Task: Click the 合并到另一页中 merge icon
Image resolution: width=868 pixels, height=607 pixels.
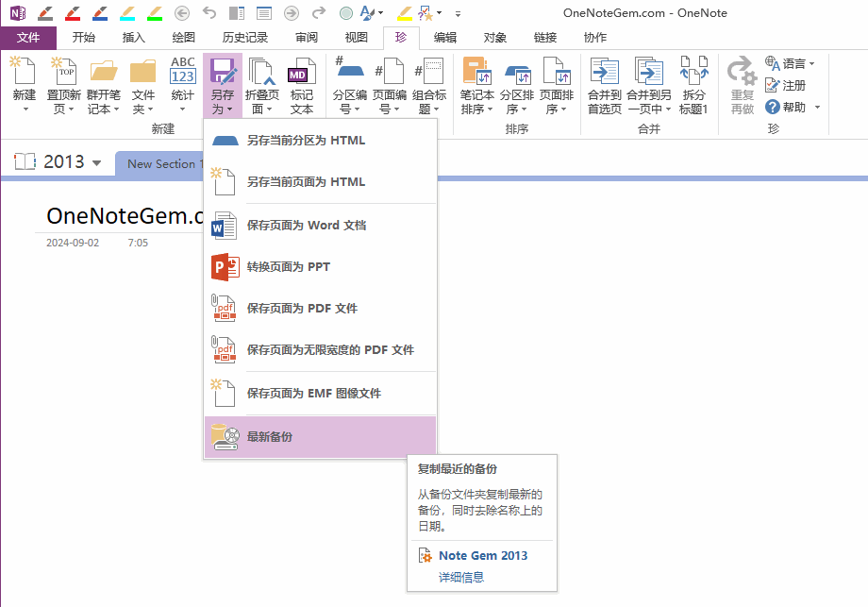Action: pos(649,71)
